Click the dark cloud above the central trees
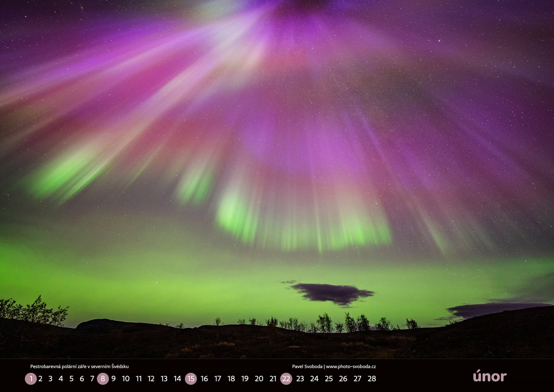The image size is (554, 392). (x=332, y=293)
